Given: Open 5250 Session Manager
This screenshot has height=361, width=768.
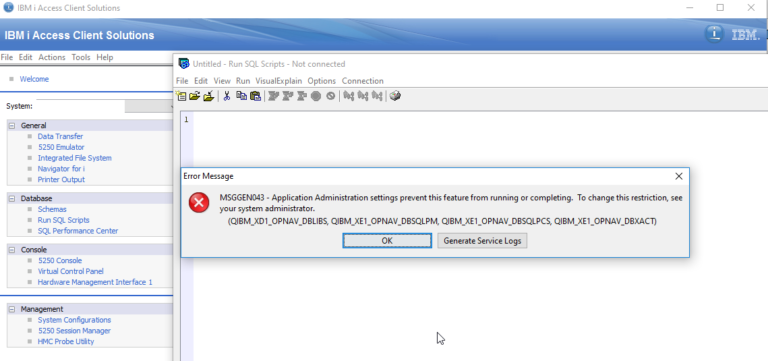Looking at the screenshot, I should click(x=74, y=331).
